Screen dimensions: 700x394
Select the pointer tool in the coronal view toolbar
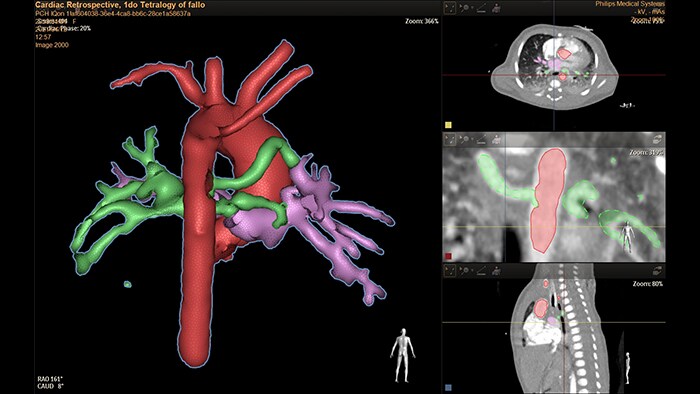click(450, 140)
